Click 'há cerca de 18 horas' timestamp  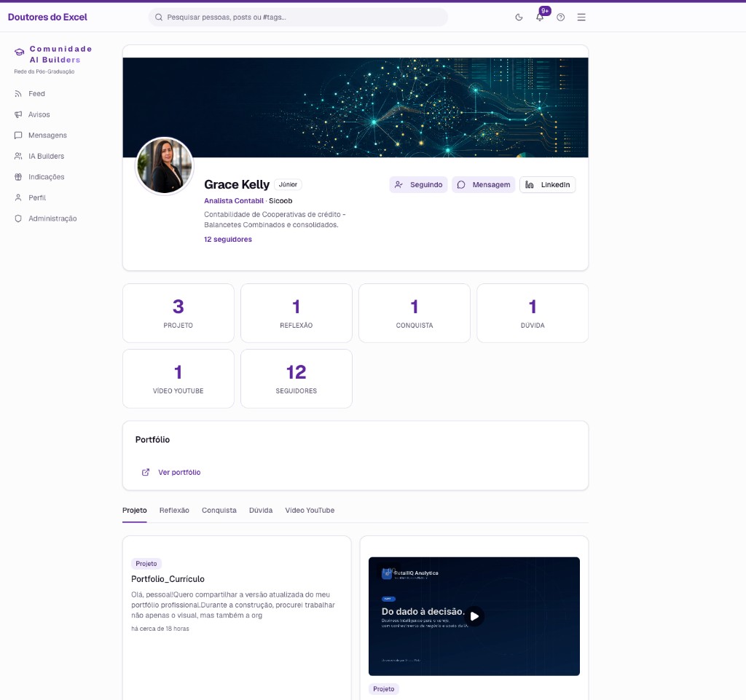click(x=160, y=629)
